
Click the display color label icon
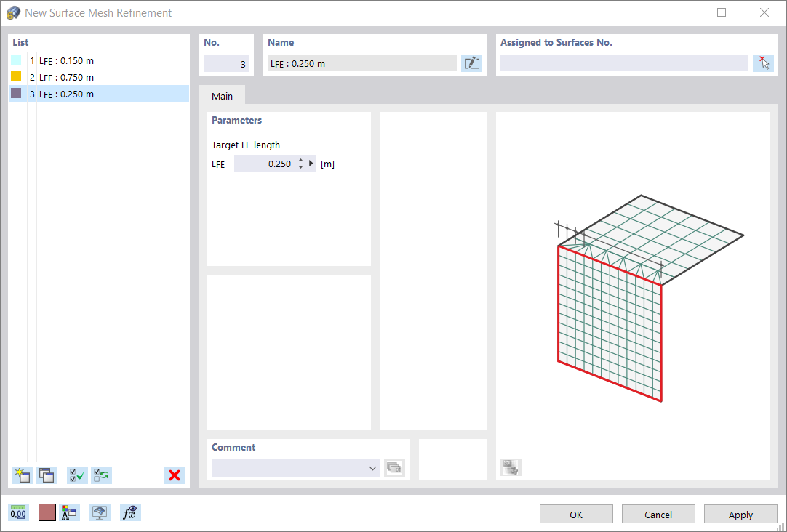[x=69, y=512]
